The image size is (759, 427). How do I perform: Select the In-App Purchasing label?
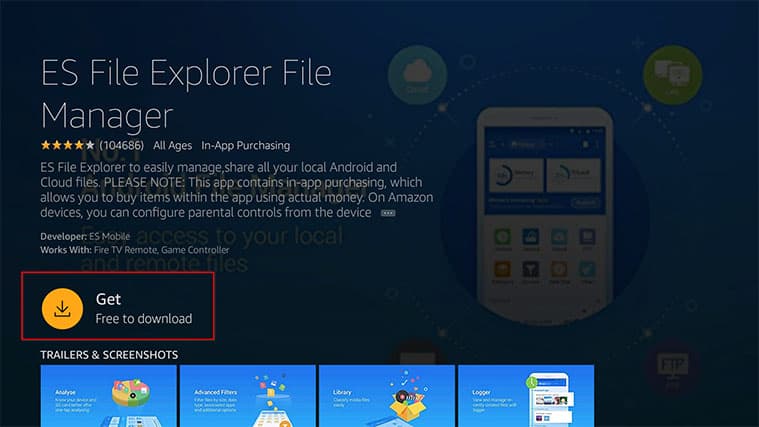[245, 145]
